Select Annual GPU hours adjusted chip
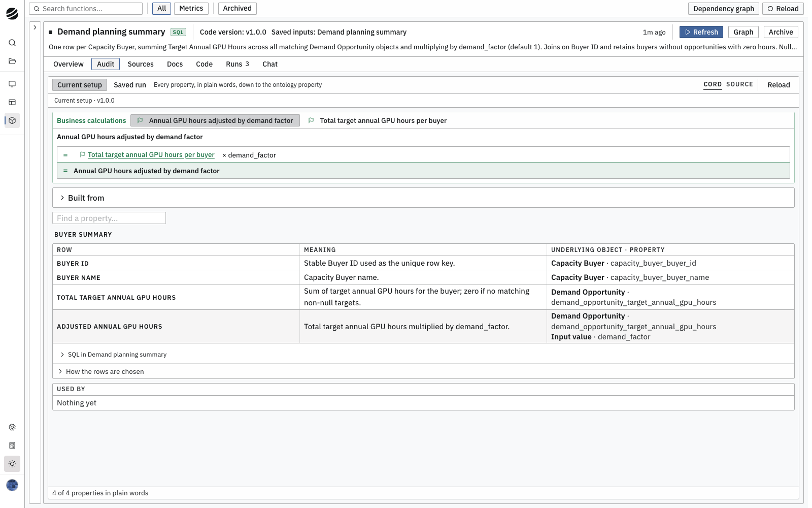This screenshot has width=812, height=508. point(215,120)
